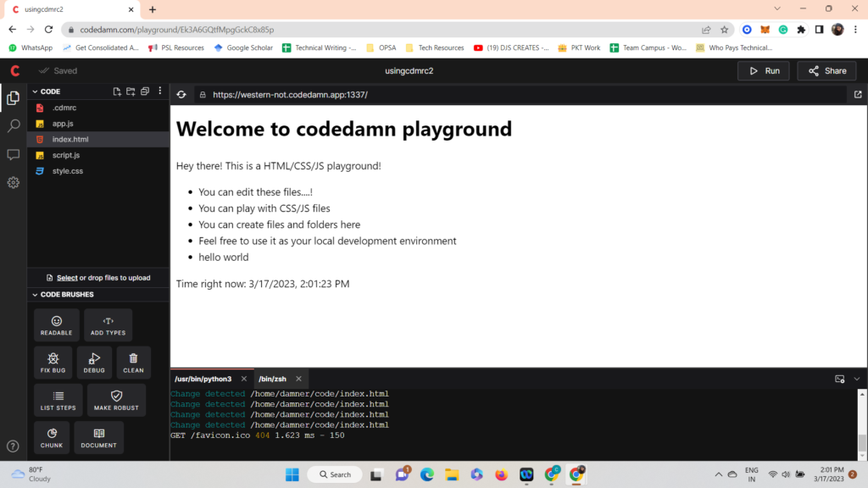This screenshot has width=868, height=488.
Task: Apply the Make Robust code brush
Action: pos(116,400)
